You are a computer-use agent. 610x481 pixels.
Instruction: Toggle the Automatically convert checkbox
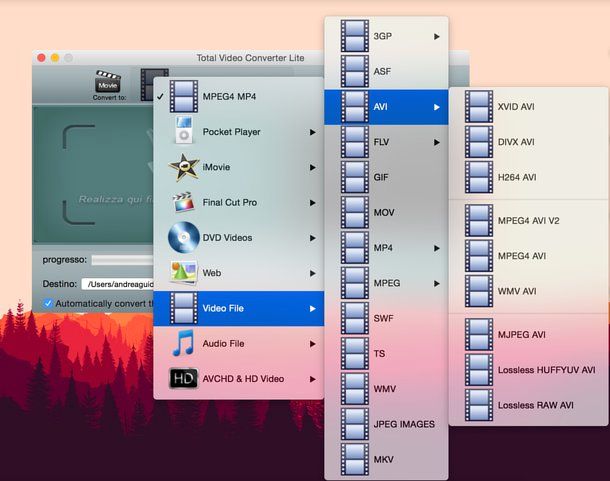(48, 303)
